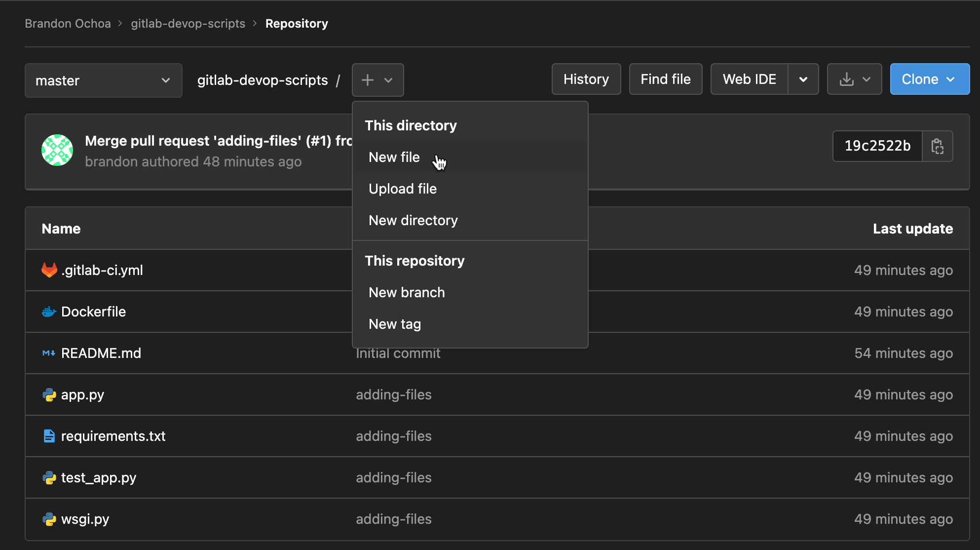This screenshot has width=980, height=550.
Task: Choose New directory menu entry
Action: coord(413,220)
